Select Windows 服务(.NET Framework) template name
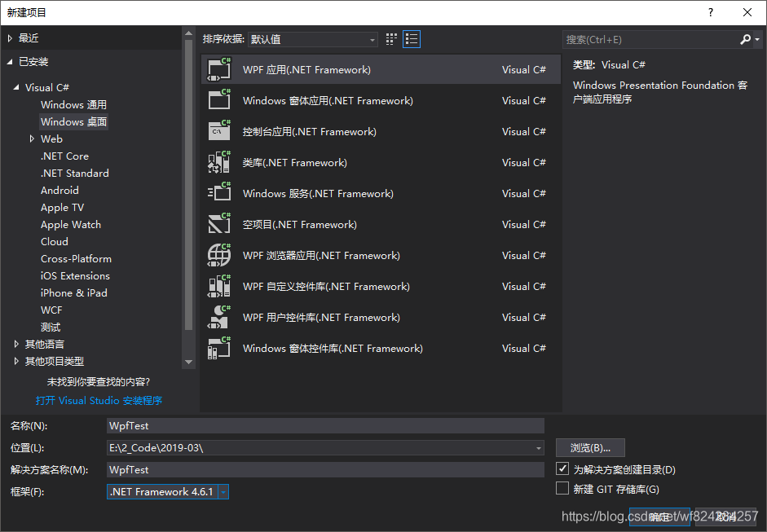 [x=318, y=193]
